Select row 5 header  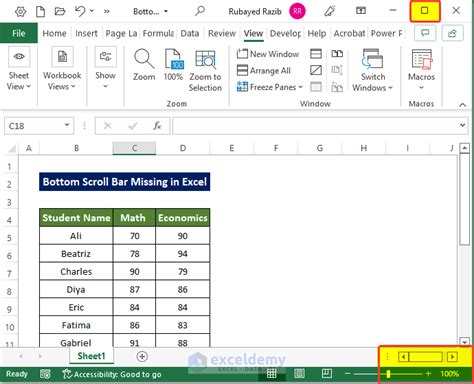[x=9, y=238]
